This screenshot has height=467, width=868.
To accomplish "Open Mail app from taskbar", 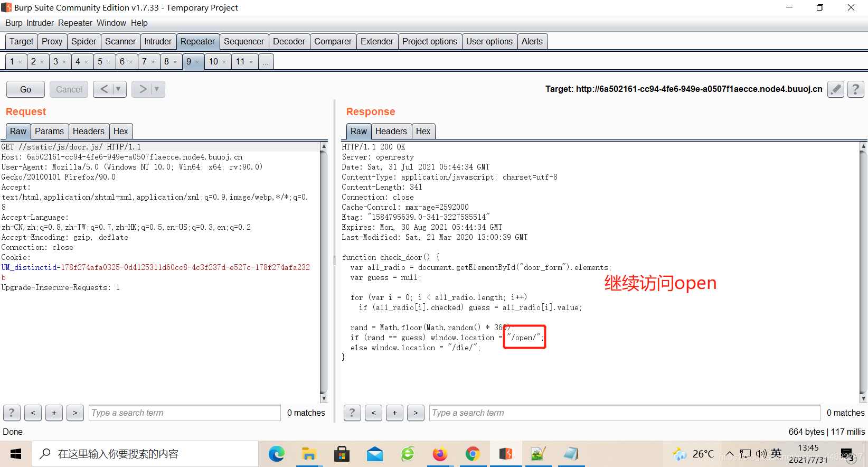I will tap(374, 454).
